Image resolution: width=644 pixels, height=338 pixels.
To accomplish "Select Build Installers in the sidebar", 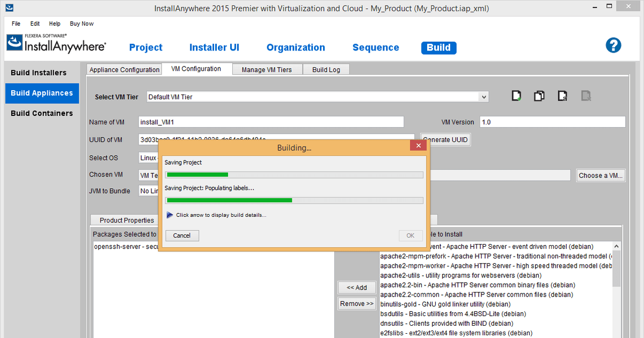I will coord(42,72).
